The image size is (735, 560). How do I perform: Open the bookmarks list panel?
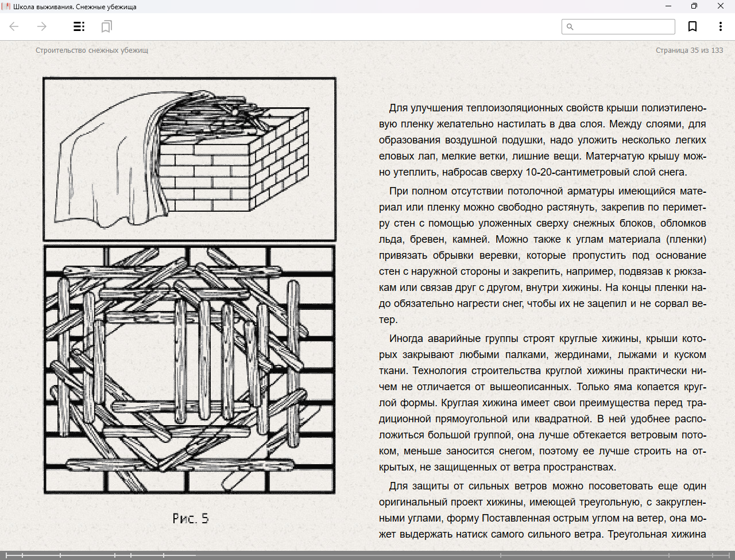106,26
